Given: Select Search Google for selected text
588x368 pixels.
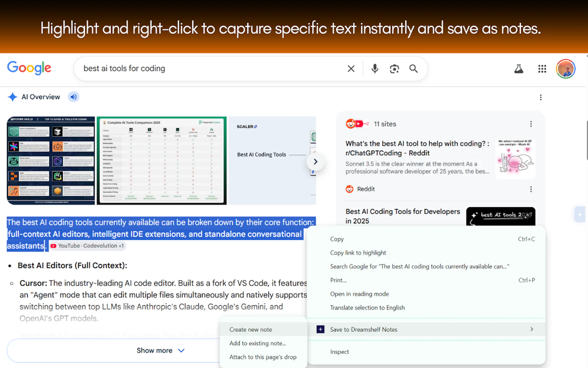Looking at the screenshot, I should click(426, 266).
